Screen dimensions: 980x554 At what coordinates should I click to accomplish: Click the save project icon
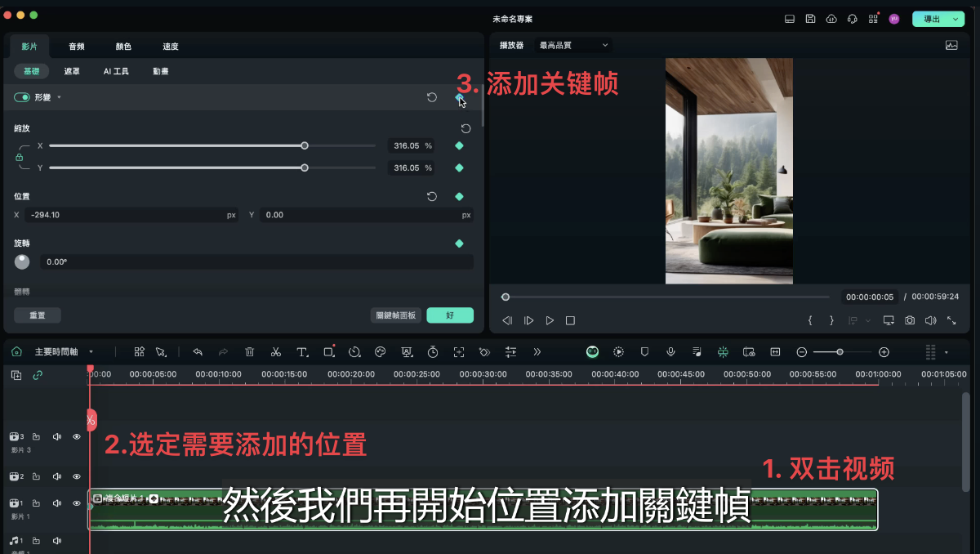click(810, 19)
